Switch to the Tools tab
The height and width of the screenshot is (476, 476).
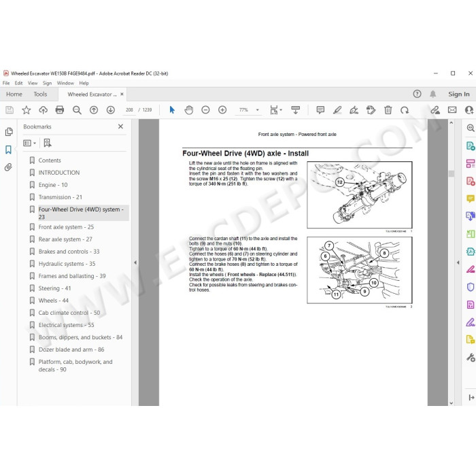(40, 95)
